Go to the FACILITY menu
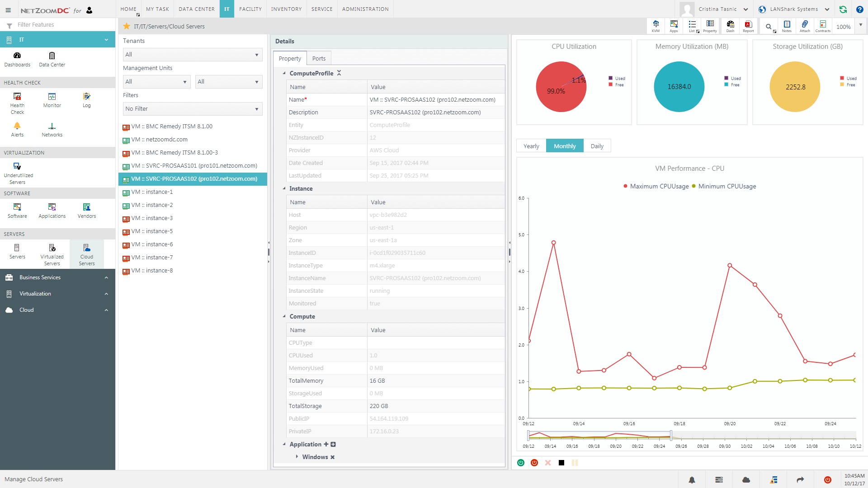Viewport: 868px width, 488px height. (x=250, y=9)
